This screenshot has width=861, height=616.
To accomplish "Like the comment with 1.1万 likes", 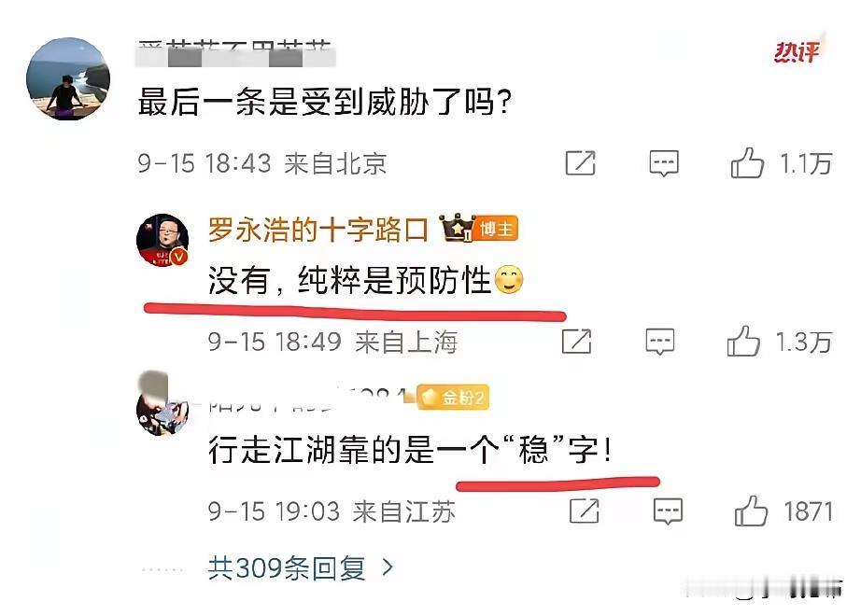I will click(747, 162).
